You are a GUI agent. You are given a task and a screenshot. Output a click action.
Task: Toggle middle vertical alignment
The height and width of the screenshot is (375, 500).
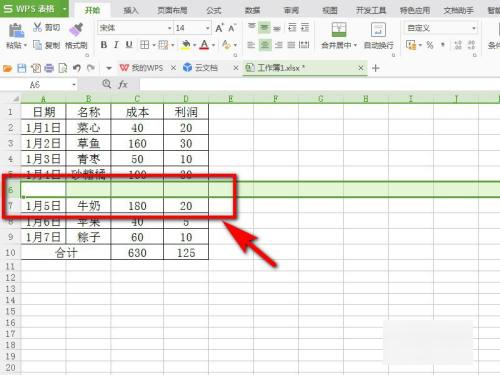click(264, 28)
